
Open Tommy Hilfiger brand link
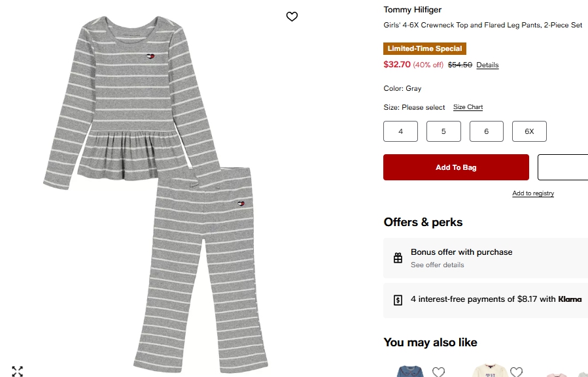(412, 10)
